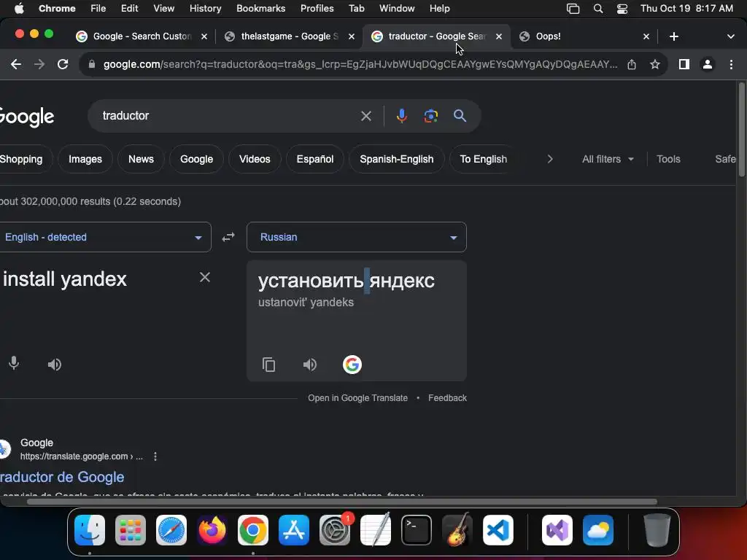Screen dimensions: 747x560
Task: Click the Feedback link
Action: click(x=447, y=398)
